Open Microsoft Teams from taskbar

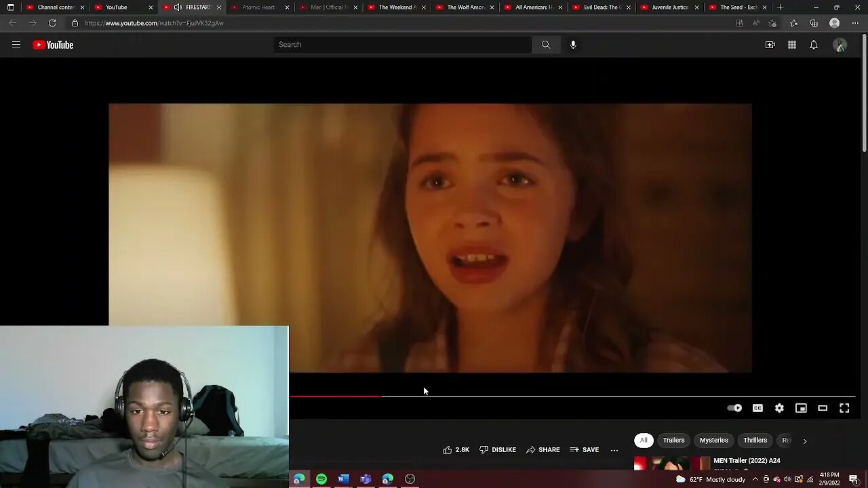366,479
